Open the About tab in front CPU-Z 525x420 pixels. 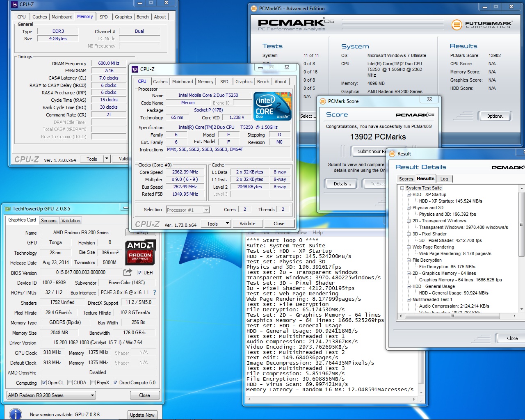pos(281,82)
